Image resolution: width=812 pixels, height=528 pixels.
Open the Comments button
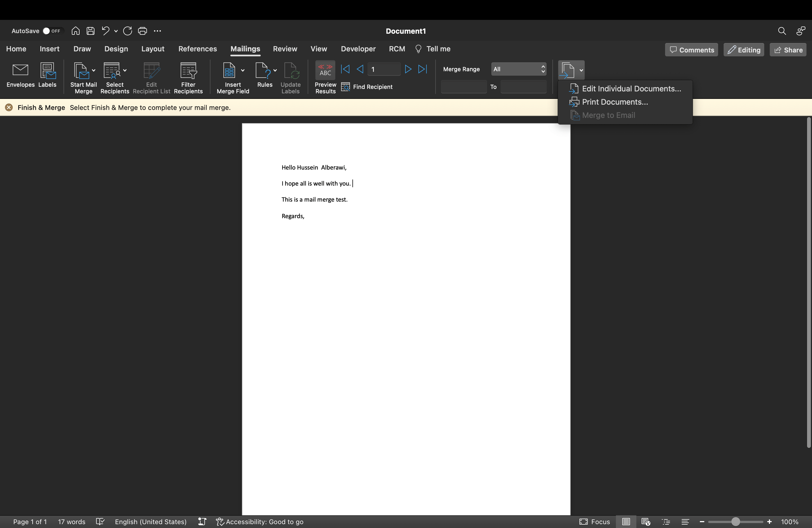[x=691, y=50]
